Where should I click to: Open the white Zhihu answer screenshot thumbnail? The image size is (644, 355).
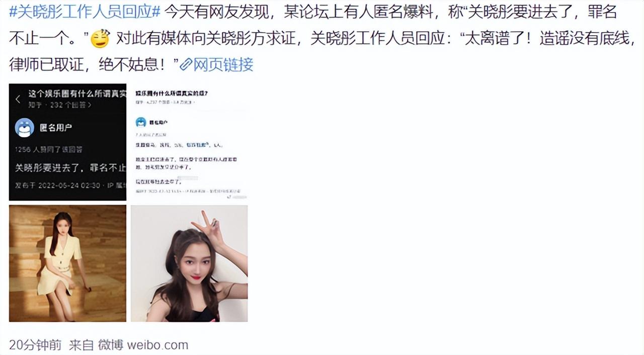click(x=189, y=142)
